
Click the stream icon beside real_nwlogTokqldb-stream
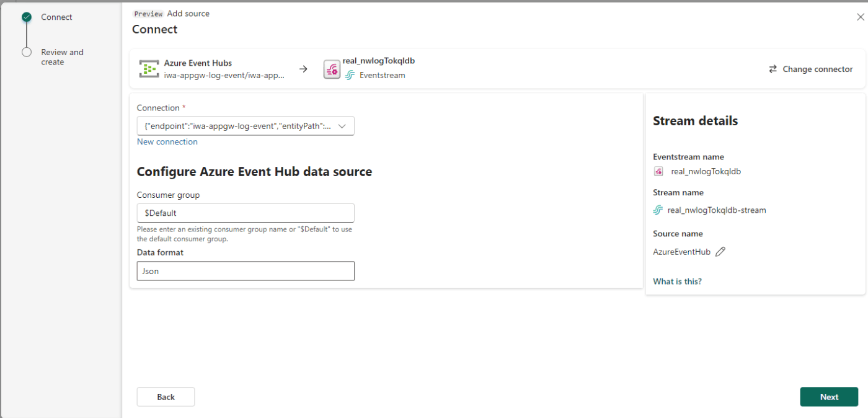tap(658, 210)
